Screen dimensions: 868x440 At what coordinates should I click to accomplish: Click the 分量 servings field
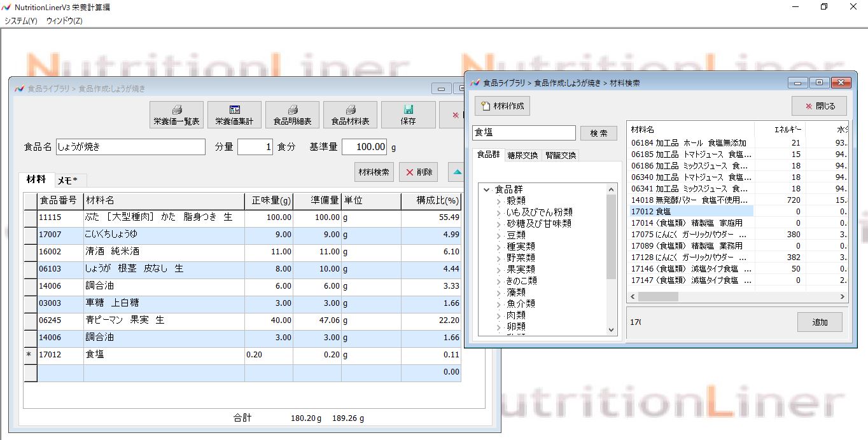(x=255, y=147)
